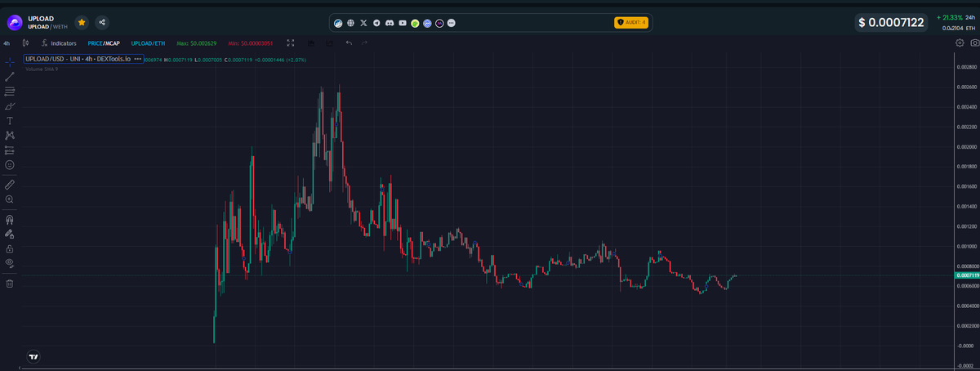Image resolution: width=980 pixels, height=371 pixels.
Task: Click the share icon next to star
Action: pos(102,22)
